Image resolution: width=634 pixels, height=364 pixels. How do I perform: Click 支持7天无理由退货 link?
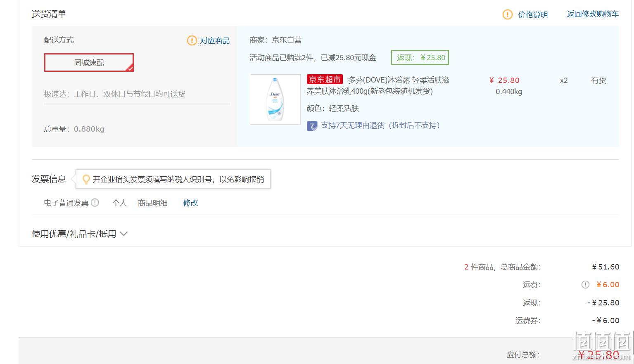[x=380, y=125]
